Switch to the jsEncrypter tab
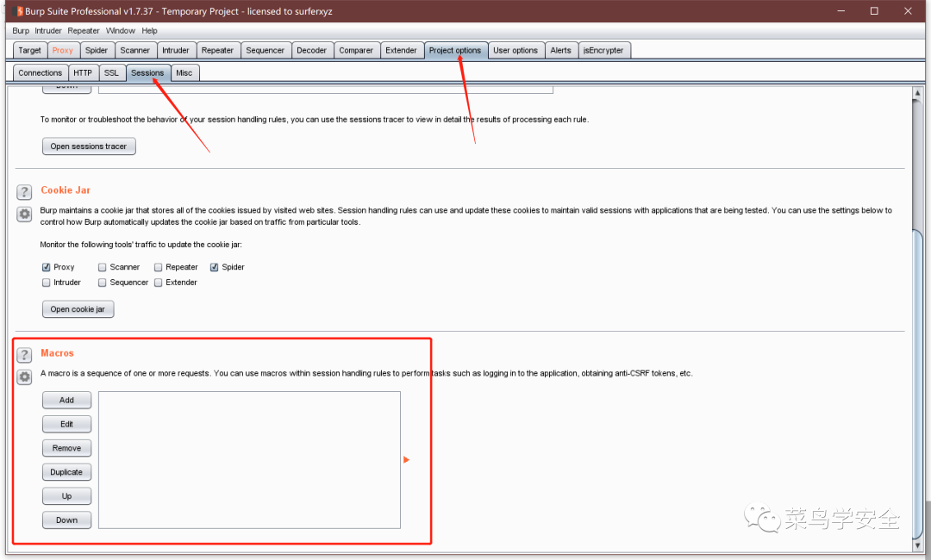Screen dimensions: 931x560 click(603, 51)
